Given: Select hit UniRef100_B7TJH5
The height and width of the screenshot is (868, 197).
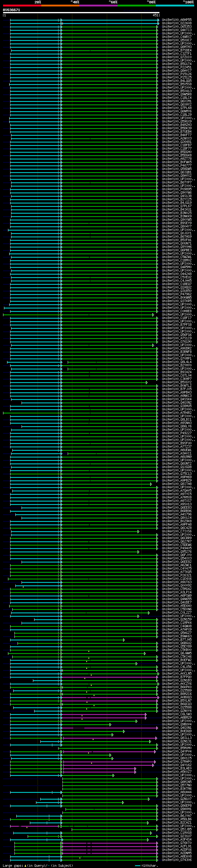Looking at the screenshot, I should pos(177,640).
